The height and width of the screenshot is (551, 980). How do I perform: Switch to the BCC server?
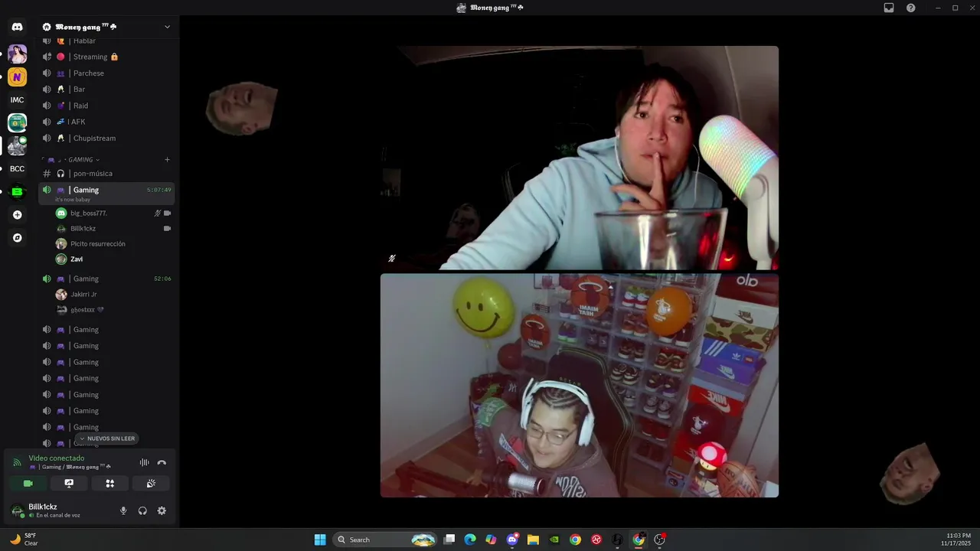pyautogui.click(x=17, y=168)
